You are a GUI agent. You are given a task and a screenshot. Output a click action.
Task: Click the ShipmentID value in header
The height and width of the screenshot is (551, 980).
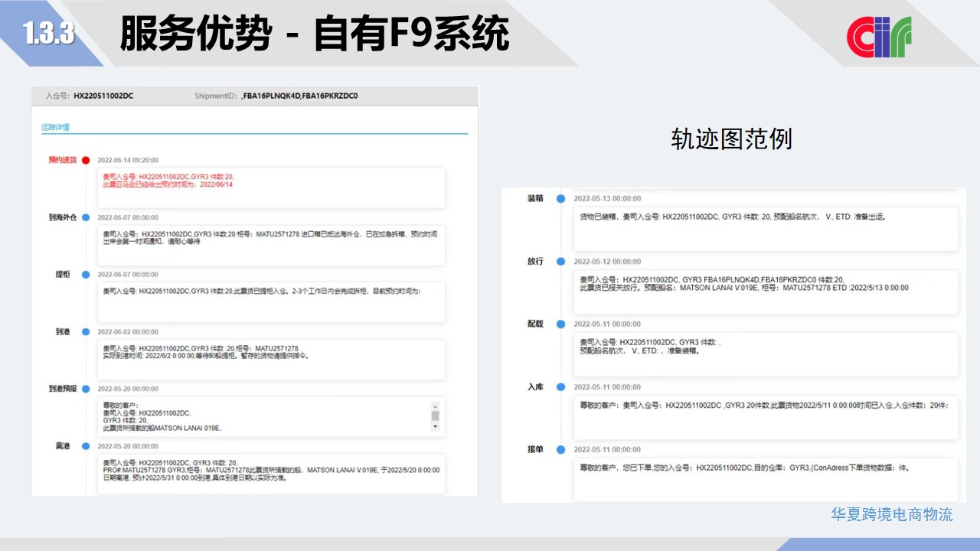[x=299, y=96]
